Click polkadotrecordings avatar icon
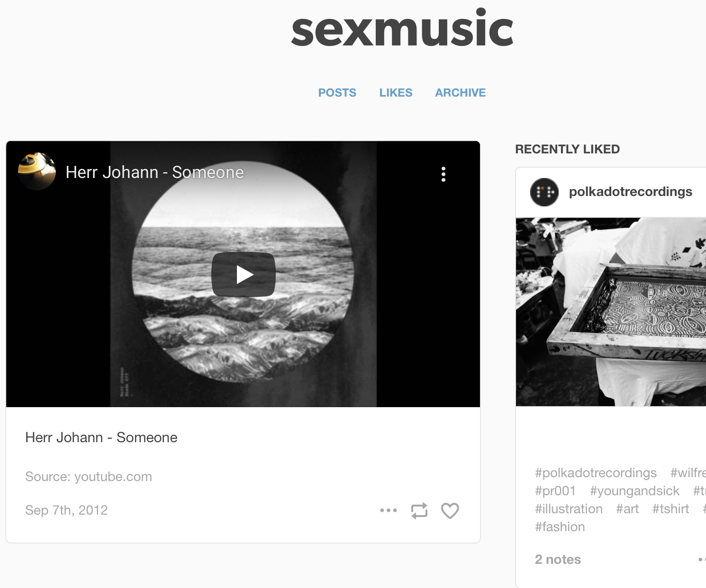The image size is (706, 588). [x=544, y=192]
